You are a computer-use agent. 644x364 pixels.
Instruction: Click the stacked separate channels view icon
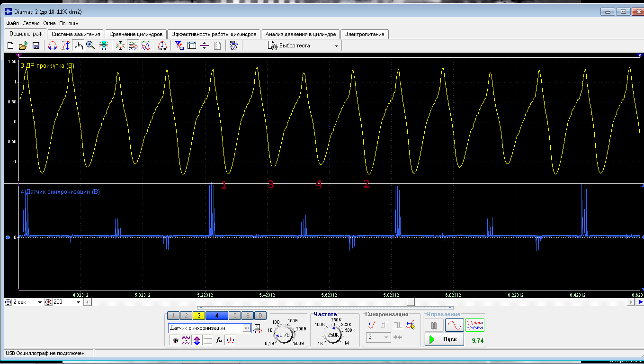pyautogui.click(x=134, y=45)
